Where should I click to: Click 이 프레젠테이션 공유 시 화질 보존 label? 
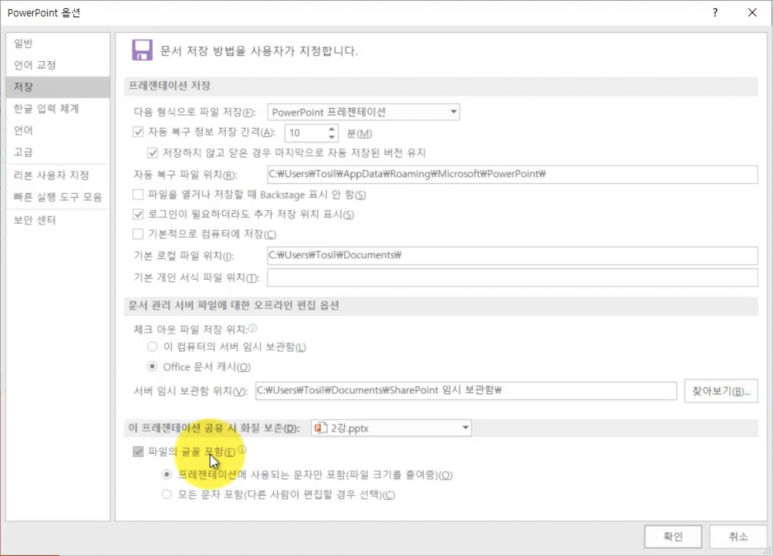point(214,428)
